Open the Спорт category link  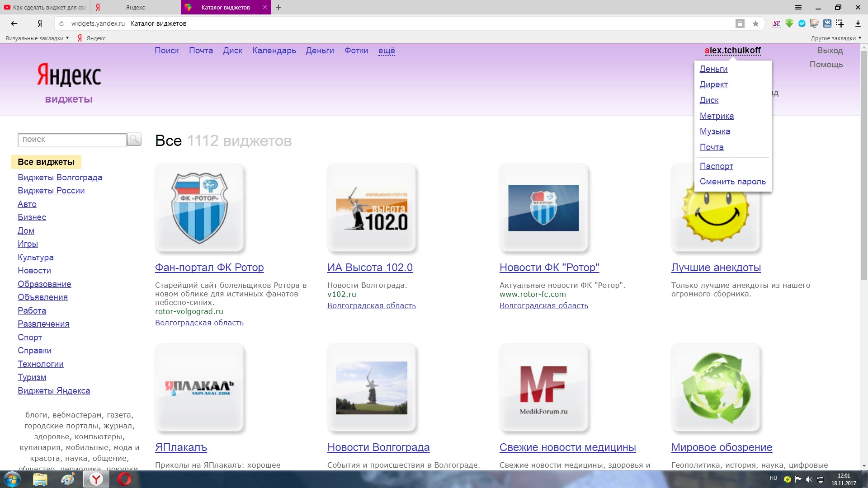tap(30, 337)
